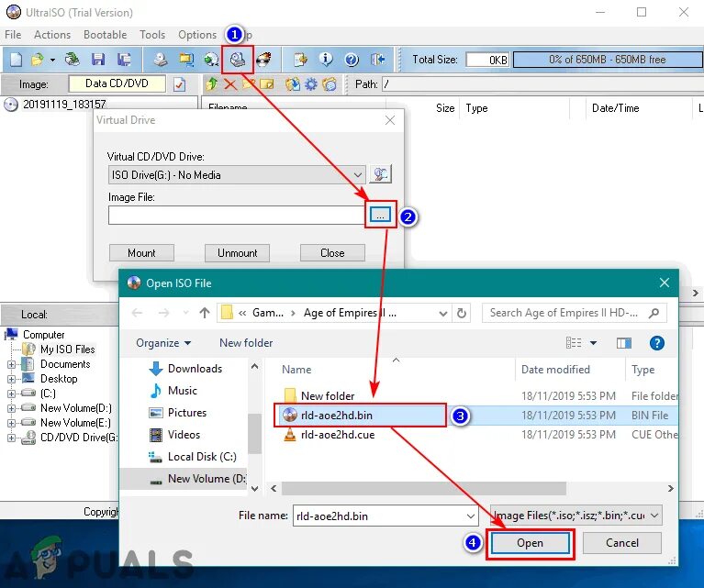Open the address bar history dropdown

[x=442, y=313]
